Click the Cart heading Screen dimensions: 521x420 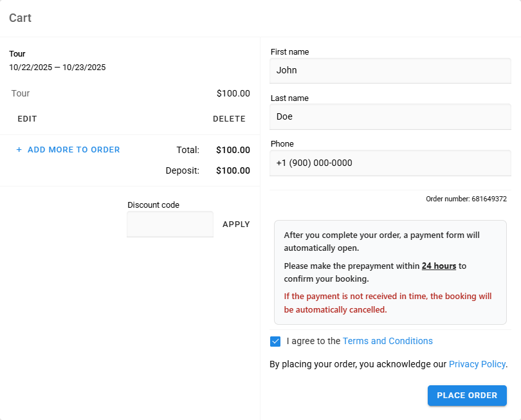click(20, 18)
